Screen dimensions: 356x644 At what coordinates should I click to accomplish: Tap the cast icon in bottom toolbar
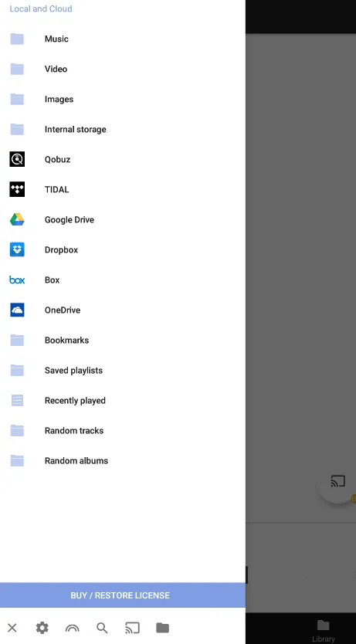point(132,628)
